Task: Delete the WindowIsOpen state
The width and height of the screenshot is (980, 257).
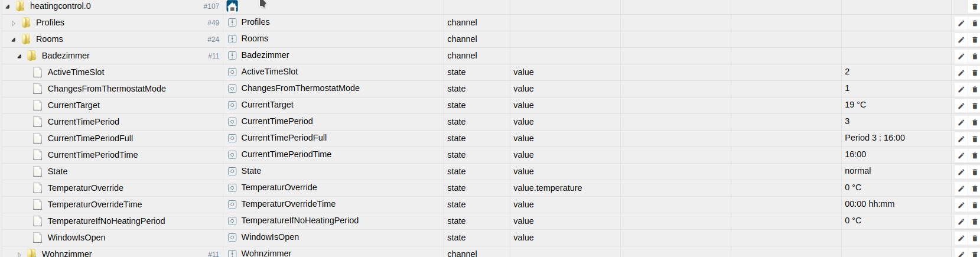Action: coord(975,238)
